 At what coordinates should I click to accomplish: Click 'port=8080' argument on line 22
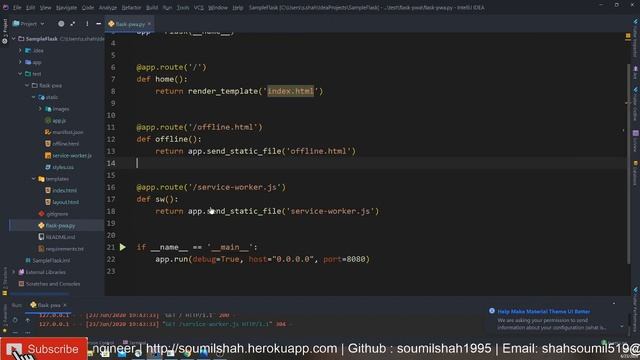pos(344,259)
